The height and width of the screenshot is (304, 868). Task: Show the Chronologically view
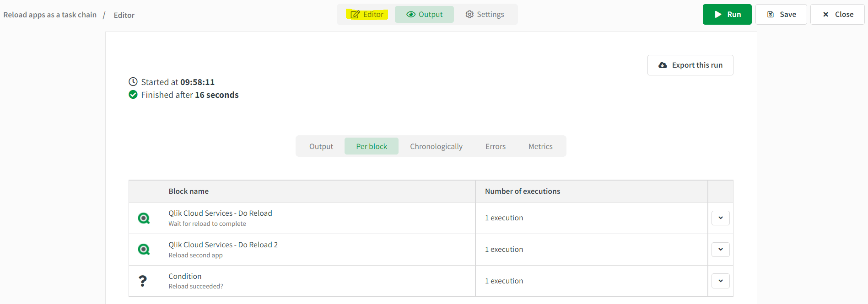436,146
